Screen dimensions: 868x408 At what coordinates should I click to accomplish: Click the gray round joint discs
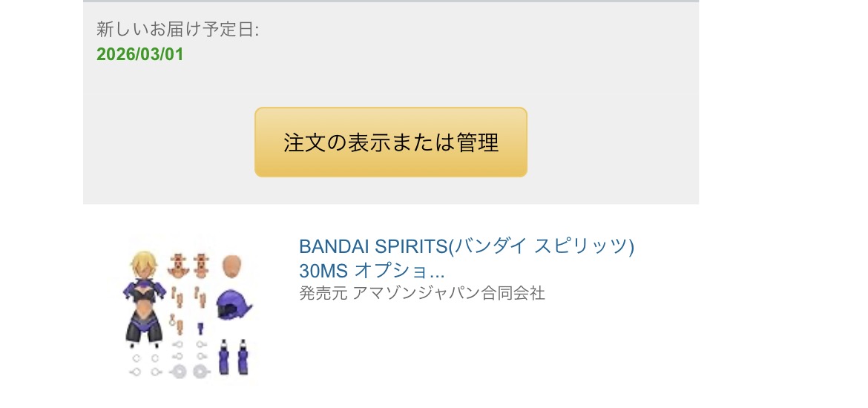[189, 371]
